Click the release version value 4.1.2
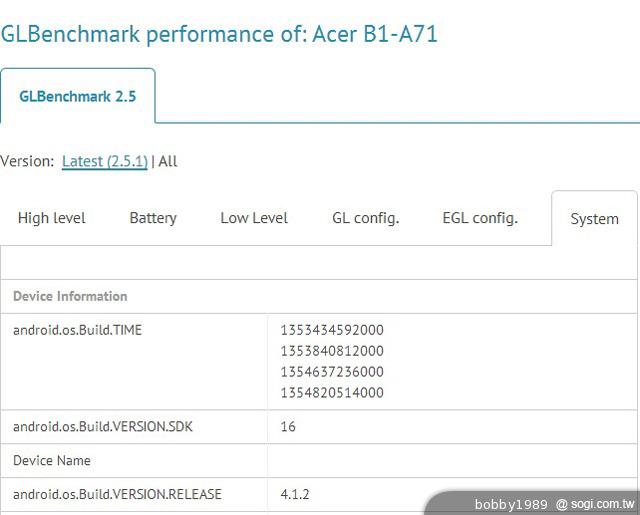Image resolution: width=640 pixels, height=515 pixels. (296, 494)
